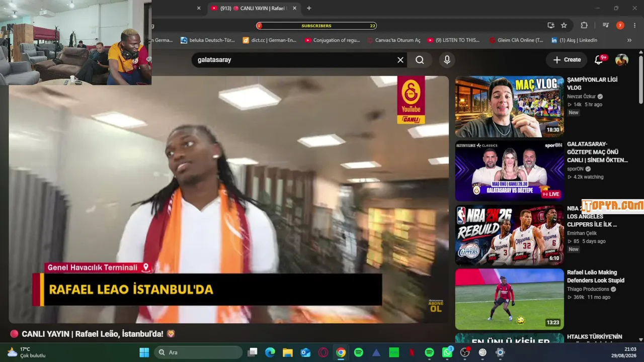Open video title ŞAMPİYONLAR LİGİ VLOG
Screen dimensions: 644x362
592,83
